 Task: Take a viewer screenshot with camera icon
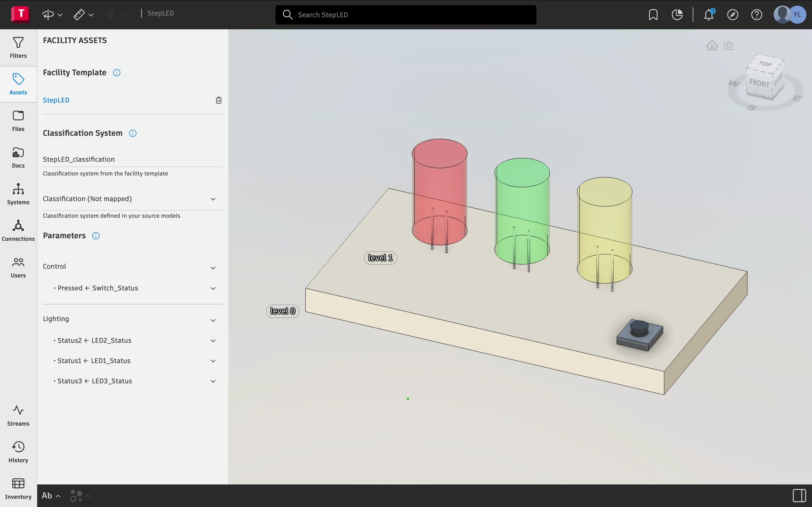[x=728, y=46]
